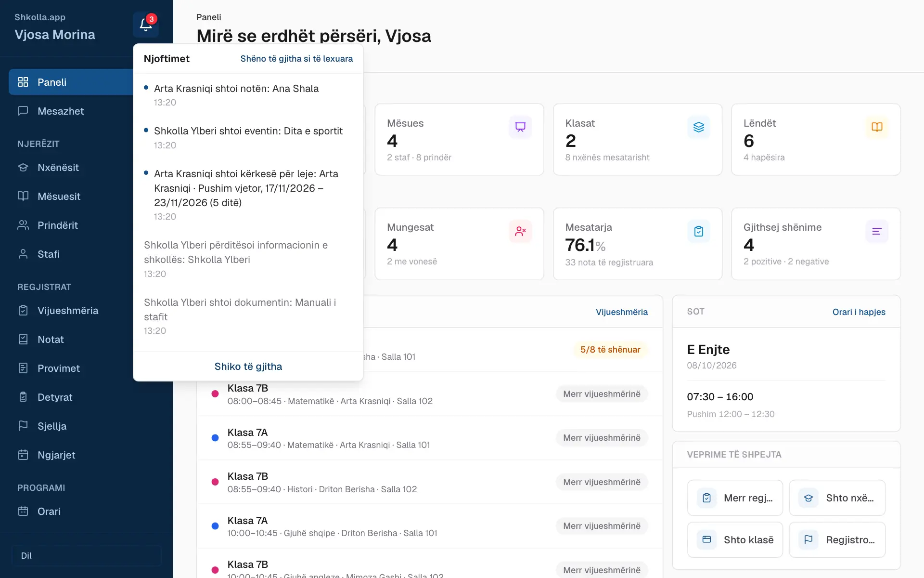Click the Gjithsej shënime lines icon
The image size is (924, 578).
point(877,231)
